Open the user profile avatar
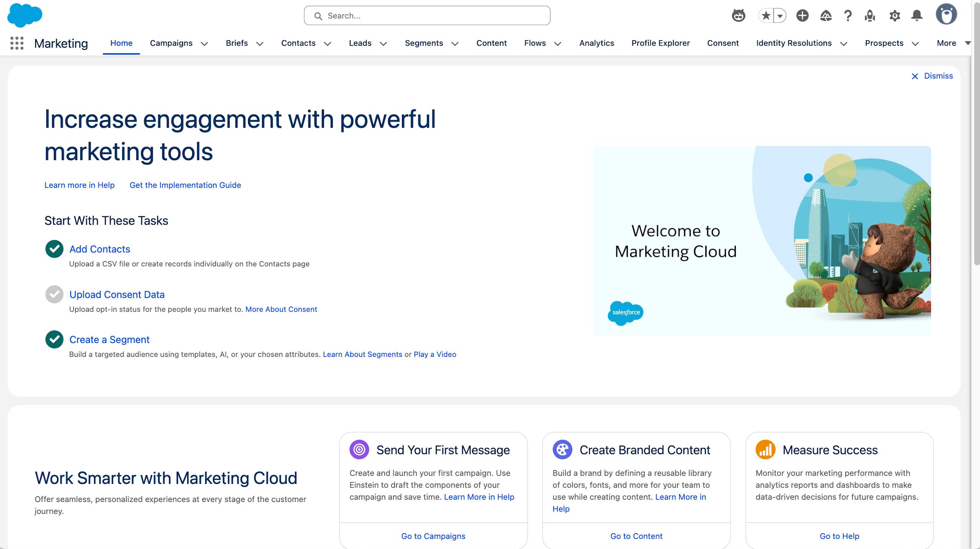Screen dimensions: 980x549 (946, 15)
